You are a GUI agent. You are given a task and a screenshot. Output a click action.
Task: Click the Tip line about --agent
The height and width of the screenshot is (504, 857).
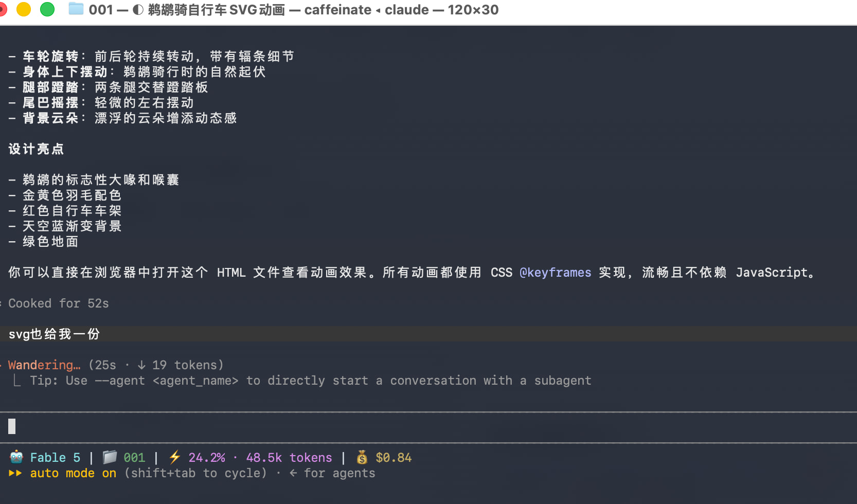pos(311,381)
